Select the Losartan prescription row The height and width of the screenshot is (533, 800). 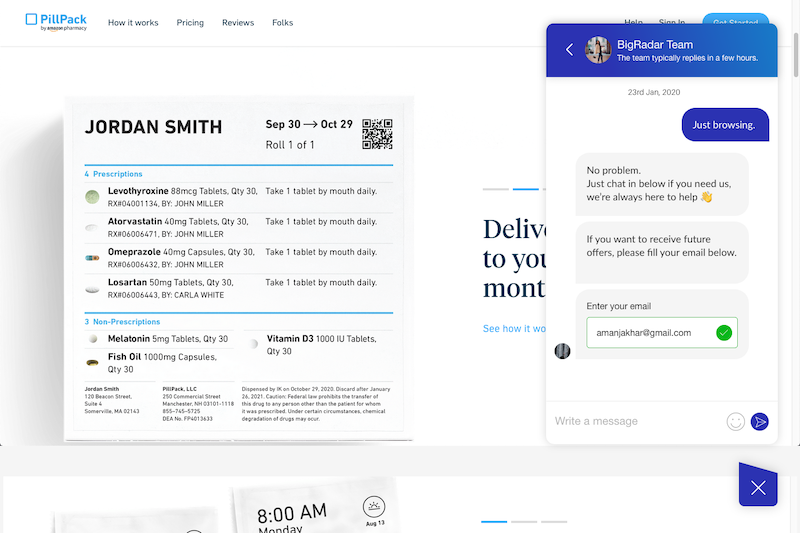[x=239, y=289]
